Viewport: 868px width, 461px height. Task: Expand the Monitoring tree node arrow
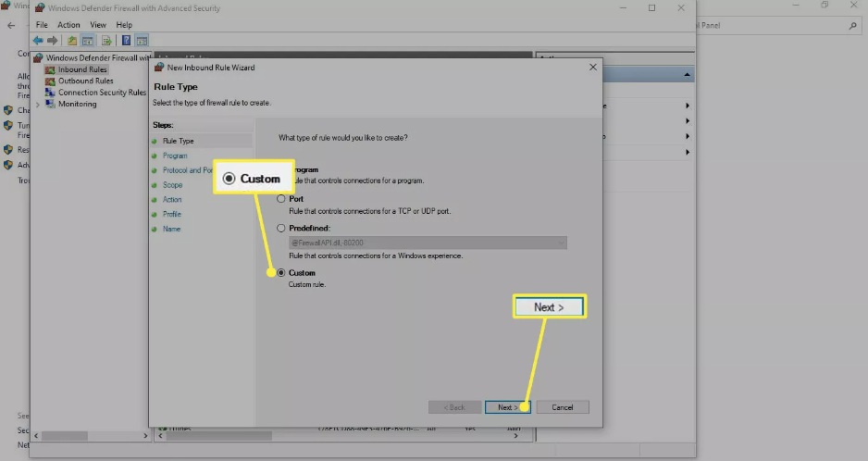[x=38, y=105]
